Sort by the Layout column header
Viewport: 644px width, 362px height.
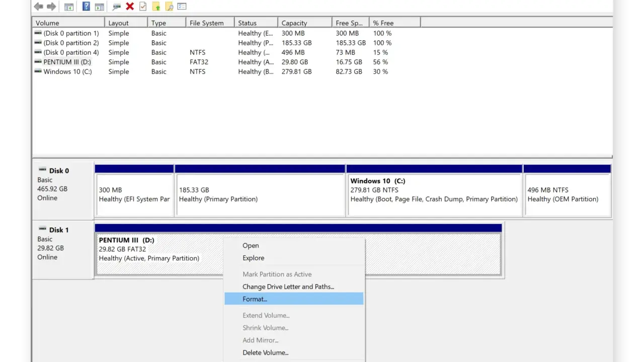tap(126, 23)
